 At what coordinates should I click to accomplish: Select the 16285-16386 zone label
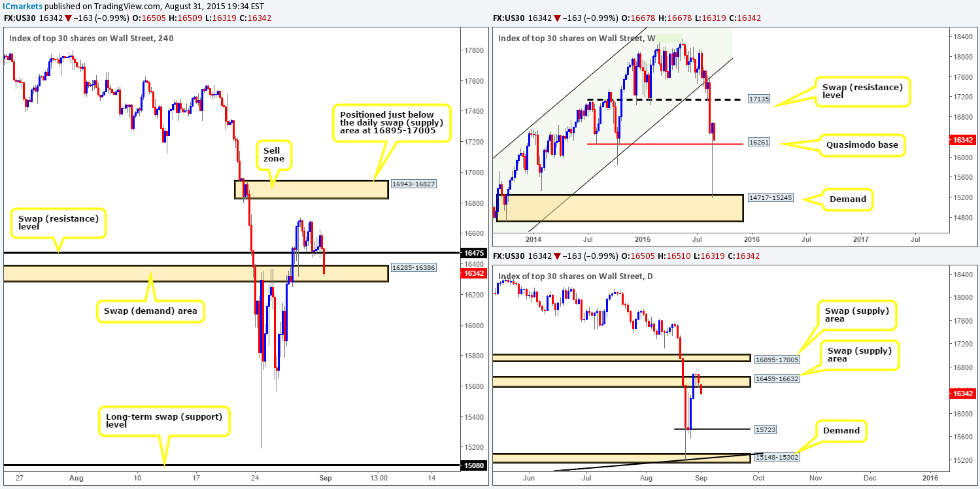[413, 268]
